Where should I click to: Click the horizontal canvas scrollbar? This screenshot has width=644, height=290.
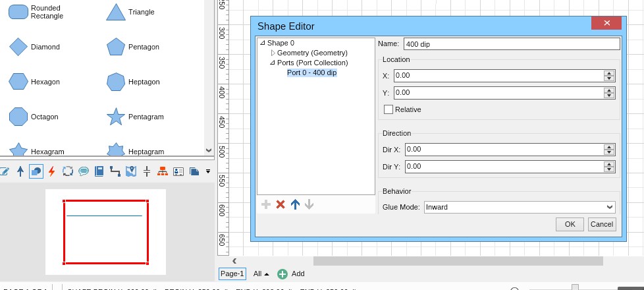tap(461, 261)
